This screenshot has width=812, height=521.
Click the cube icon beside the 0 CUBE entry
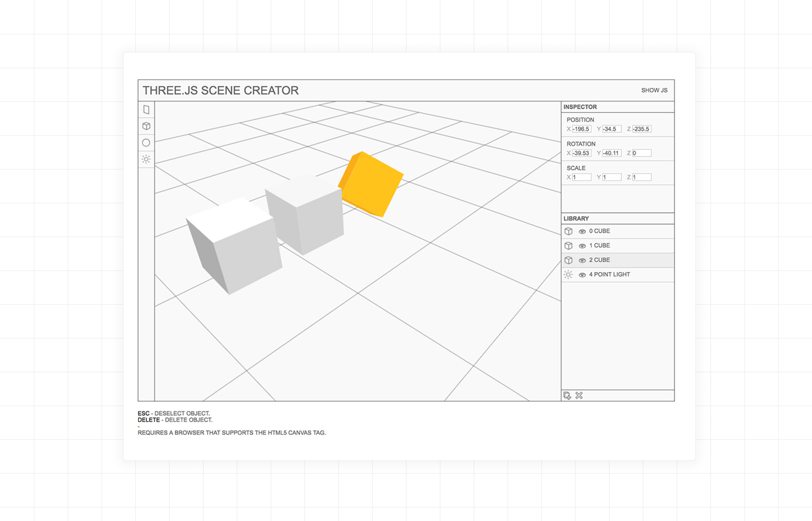568,231
